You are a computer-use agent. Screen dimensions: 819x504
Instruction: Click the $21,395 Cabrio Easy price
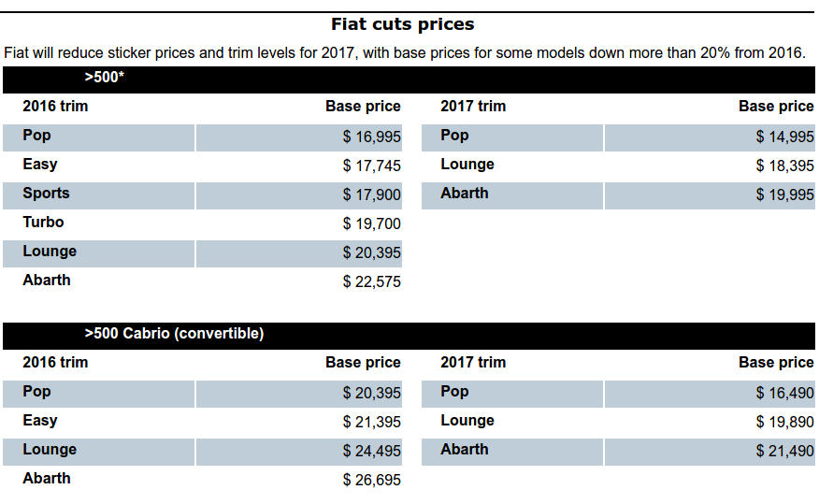(372, 423)
